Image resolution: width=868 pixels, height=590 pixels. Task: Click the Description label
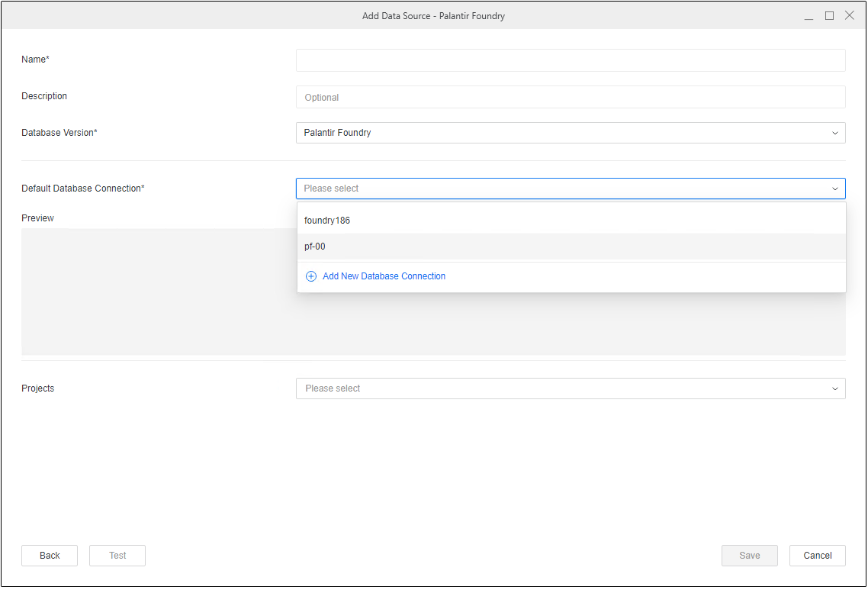click(44, 96)
